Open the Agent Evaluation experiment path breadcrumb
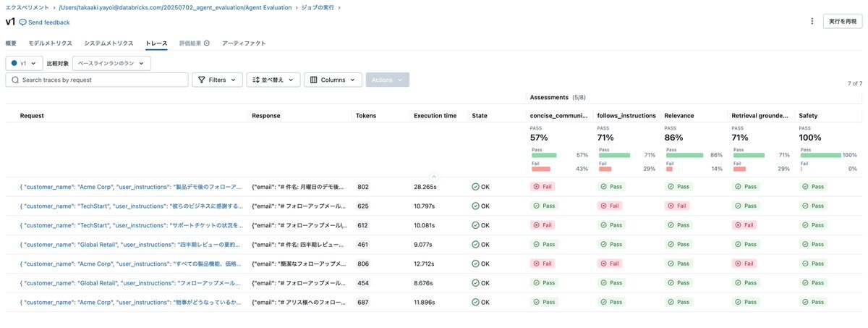 (x=176, y=7)
